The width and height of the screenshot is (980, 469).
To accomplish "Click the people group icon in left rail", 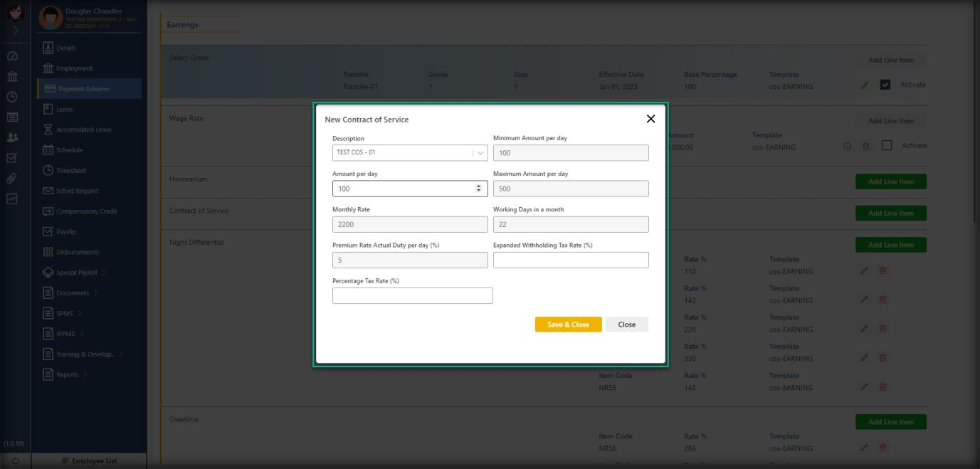I will click(12, 137).
